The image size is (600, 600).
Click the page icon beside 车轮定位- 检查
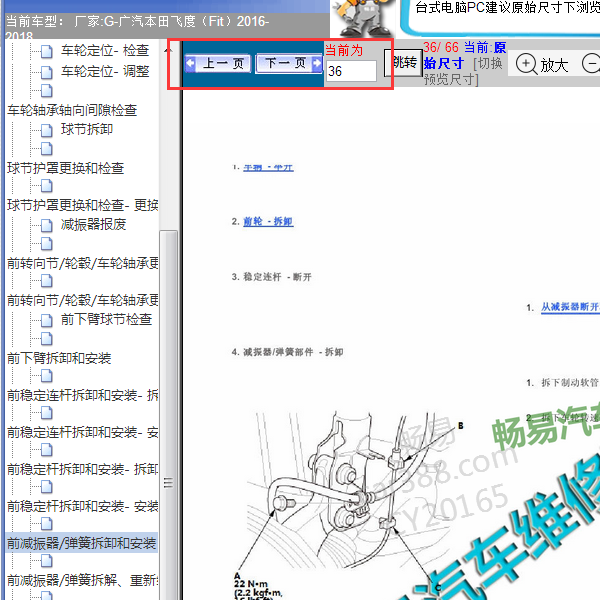point(47,51)
